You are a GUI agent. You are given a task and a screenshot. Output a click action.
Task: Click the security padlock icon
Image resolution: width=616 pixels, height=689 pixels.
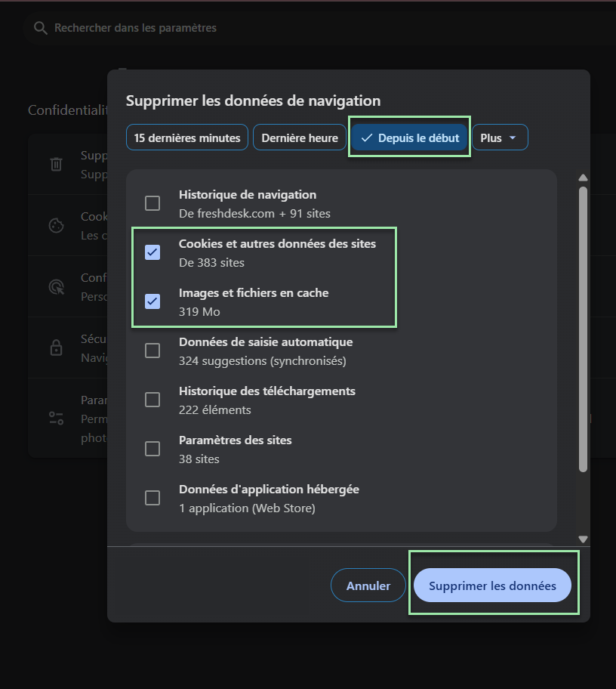tap(56, 348)
